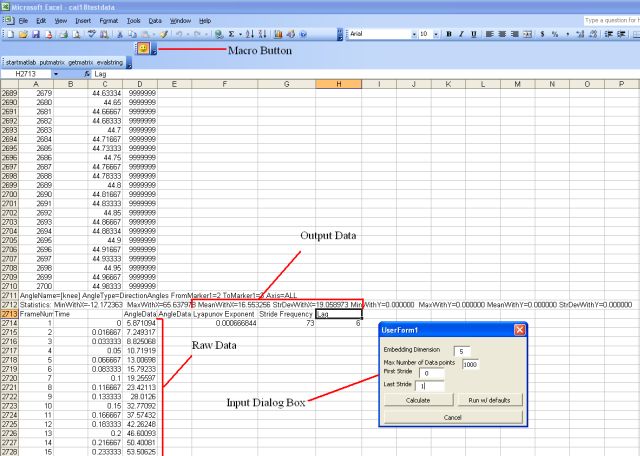Click the Chart Wizard icon
Image resolution: width=640 pixels, height=456 pixels.
(277, 34)
